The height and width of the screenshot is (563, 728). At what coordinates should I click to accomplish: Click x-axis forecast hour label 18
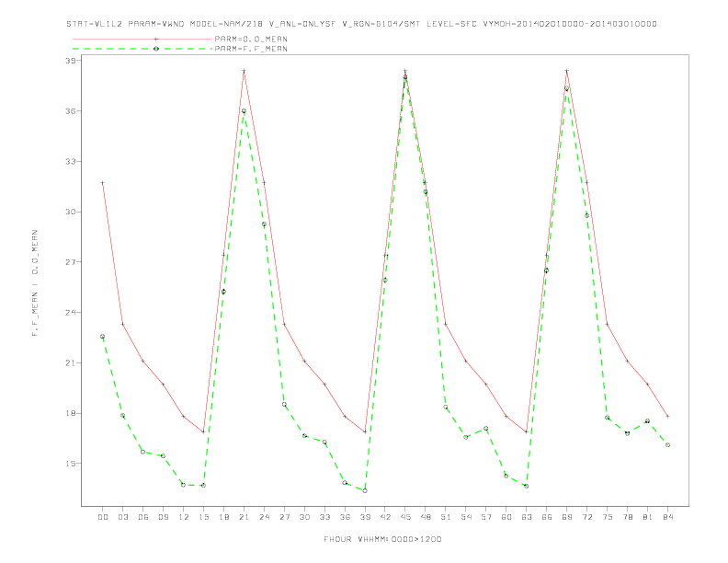(x=223, y=517)
